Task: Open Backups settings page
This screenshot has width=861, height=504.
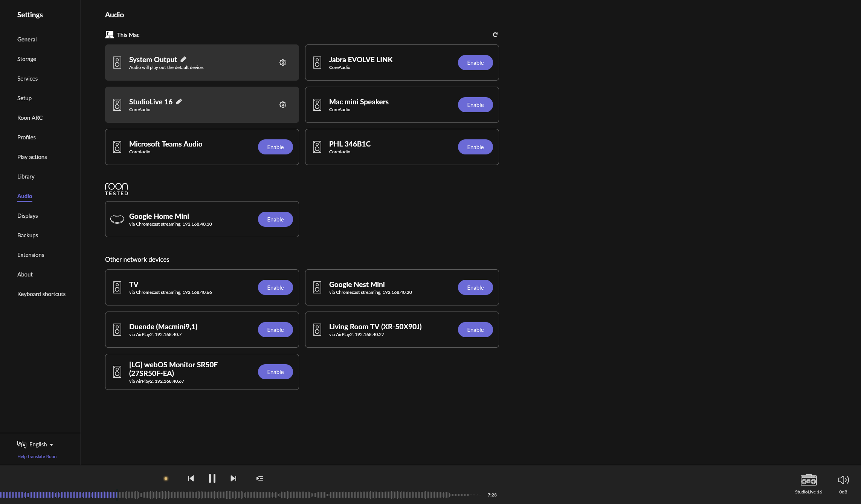Action: click(28, 235)
